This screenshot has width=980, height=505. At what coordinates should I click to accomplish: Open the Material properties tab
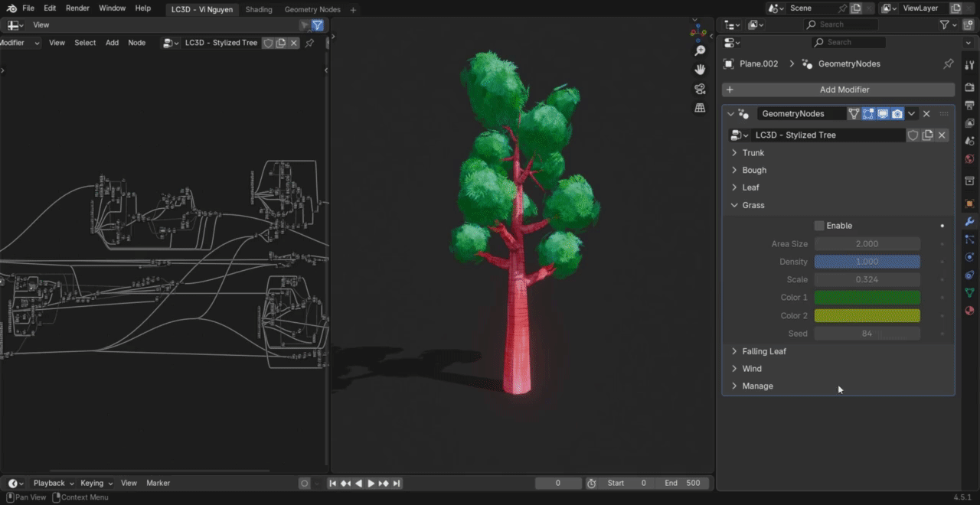[969, 311]
